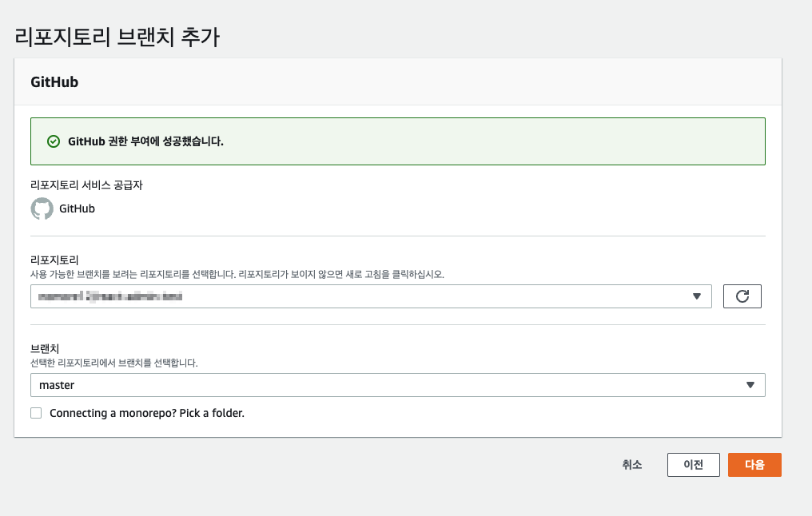This screenshot has width=812, height=516.
Task: Enable Connecting a monorepo checkbox
Action: tap(36, 413)
